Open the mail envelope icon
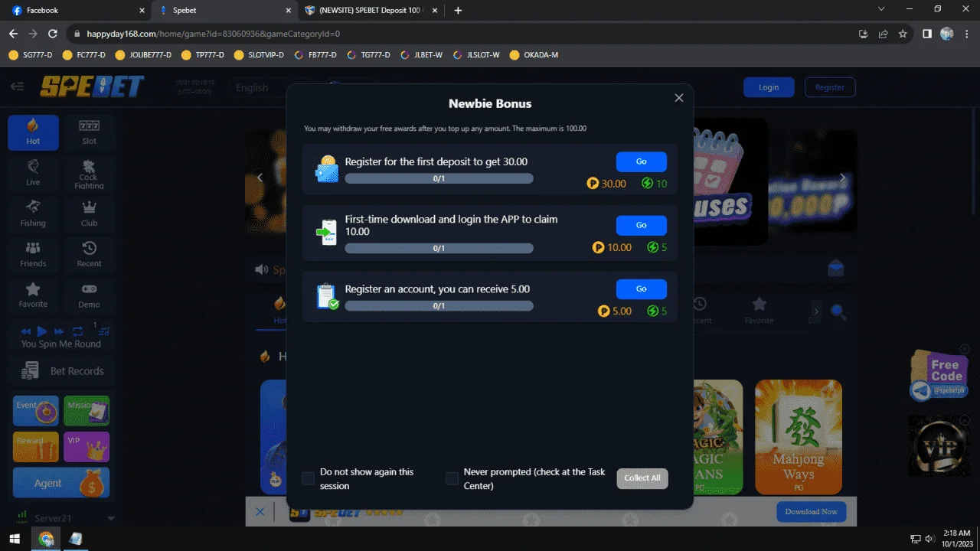 point(836,269)
